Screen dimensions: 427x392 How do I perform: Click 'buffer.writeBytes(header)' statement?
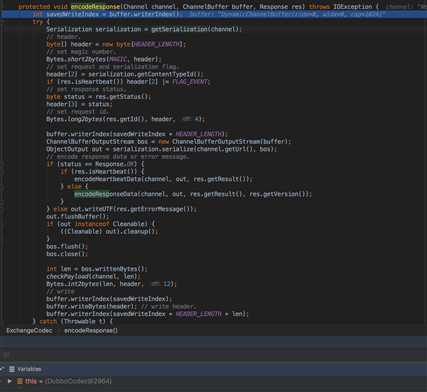tap(91, 306)
